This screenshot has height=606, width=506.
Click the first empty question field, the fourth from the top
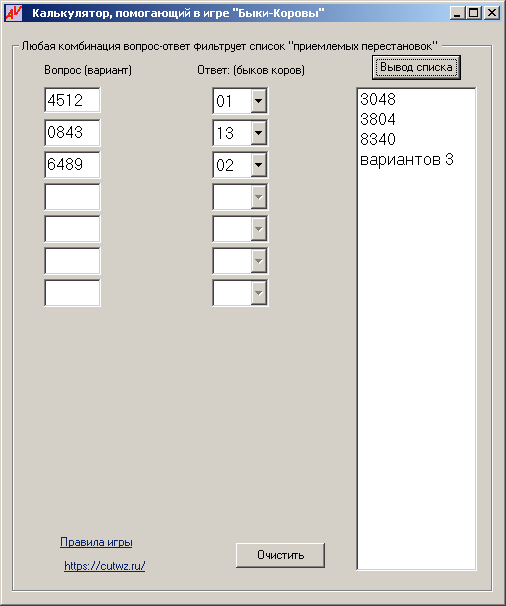pyautogui.click(x=72, y=197)
